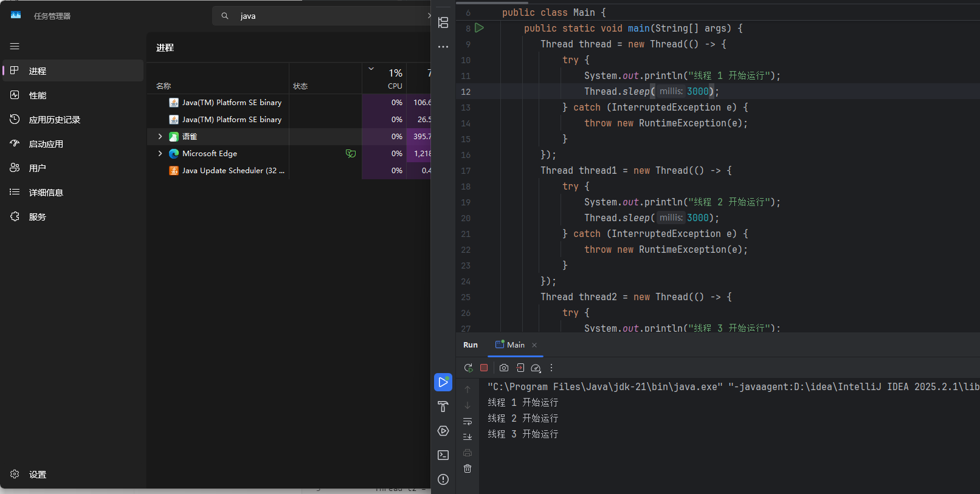Click public class Main declaration line
Screen dimensions: 980x494
point(554,12)
